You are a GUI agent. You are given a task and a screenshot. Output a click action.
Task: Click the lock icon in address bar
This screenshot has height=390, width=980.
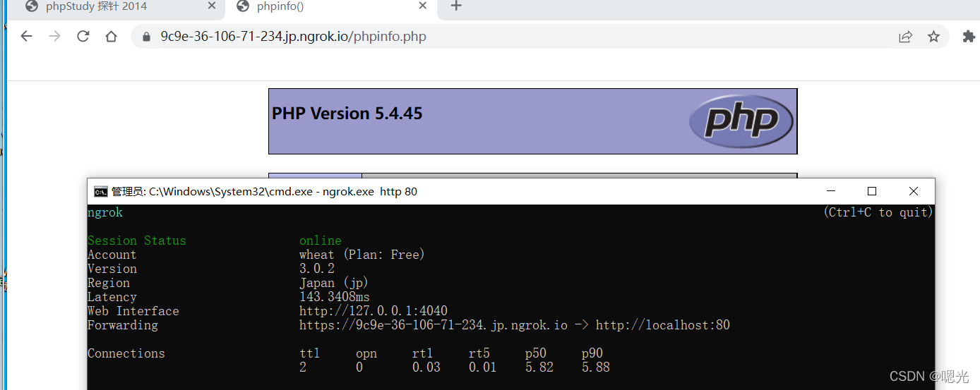146,37
